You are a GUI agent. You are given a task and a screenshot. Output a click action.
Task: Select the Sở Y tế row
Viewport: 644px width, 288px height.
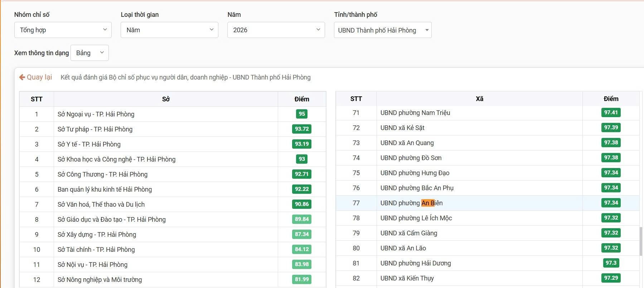pos(173,144)
